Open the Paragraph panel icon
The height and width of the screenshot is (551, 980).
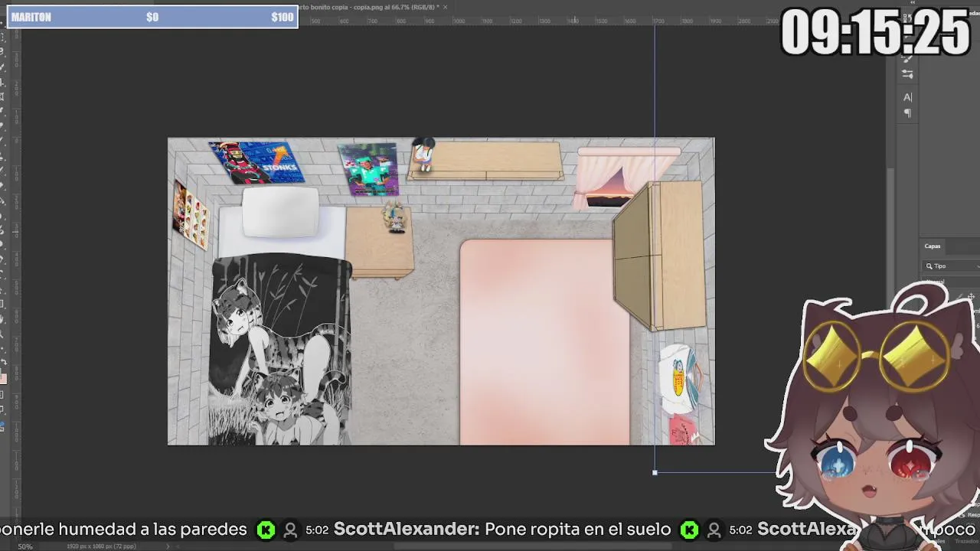[907, 113]
